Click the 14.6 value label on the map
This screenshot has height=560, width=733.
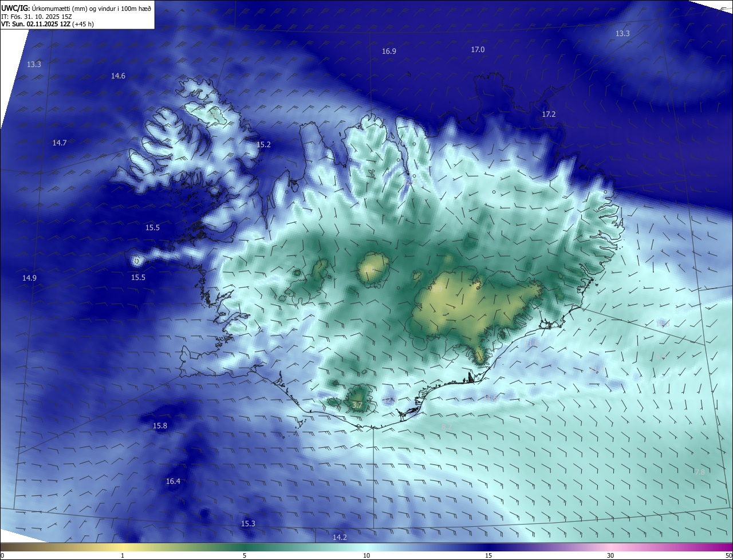(x=118, y=76)
